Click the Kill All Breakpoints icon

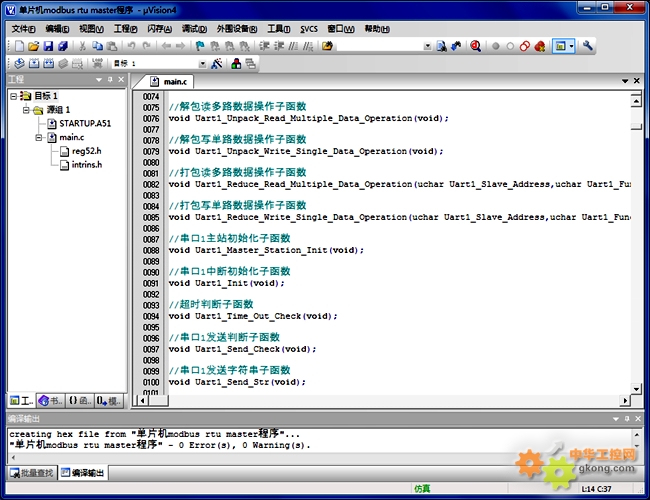539,46
